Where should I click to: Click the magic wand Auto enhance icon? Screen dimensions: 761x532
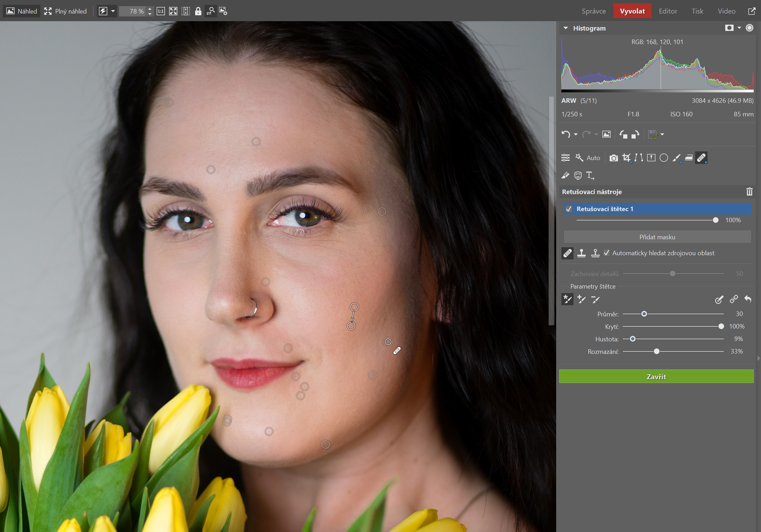[x=579, y=158]
